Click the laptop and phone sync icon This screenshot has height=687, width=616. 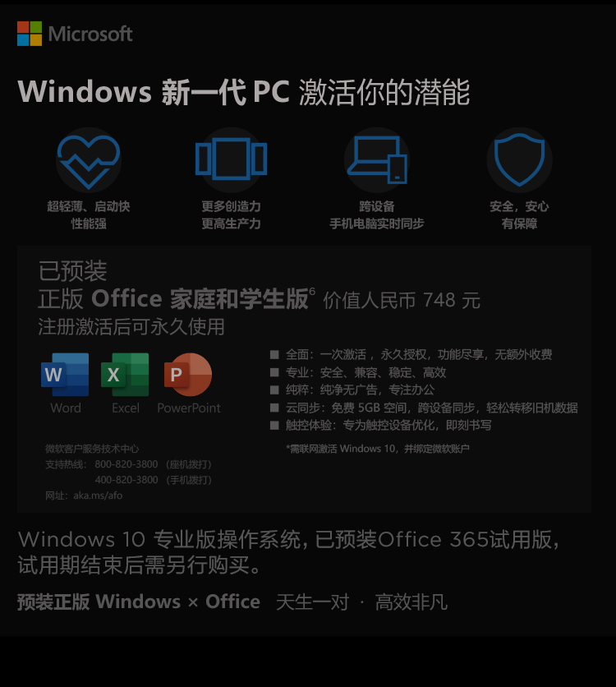[x=377, y=159]
